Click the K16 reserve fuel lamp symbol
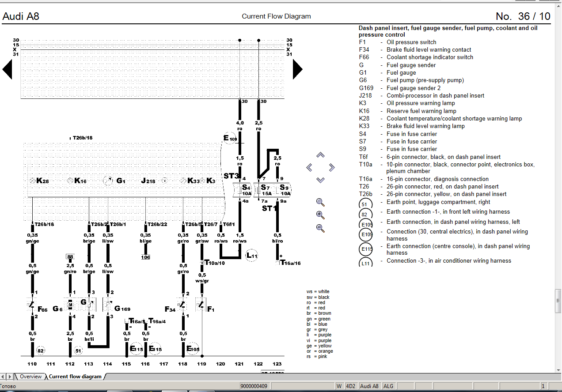 click(70, 181)
